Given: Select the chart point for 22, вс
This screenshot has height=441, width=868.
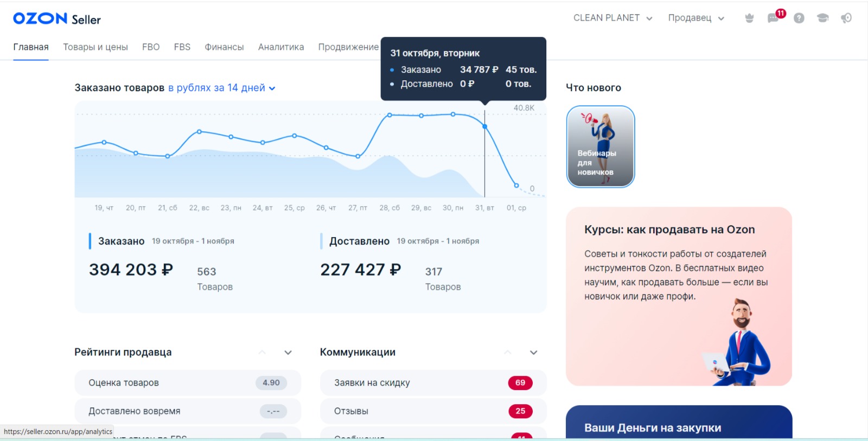Looking at the screenshot, I should tap(199, 132).
